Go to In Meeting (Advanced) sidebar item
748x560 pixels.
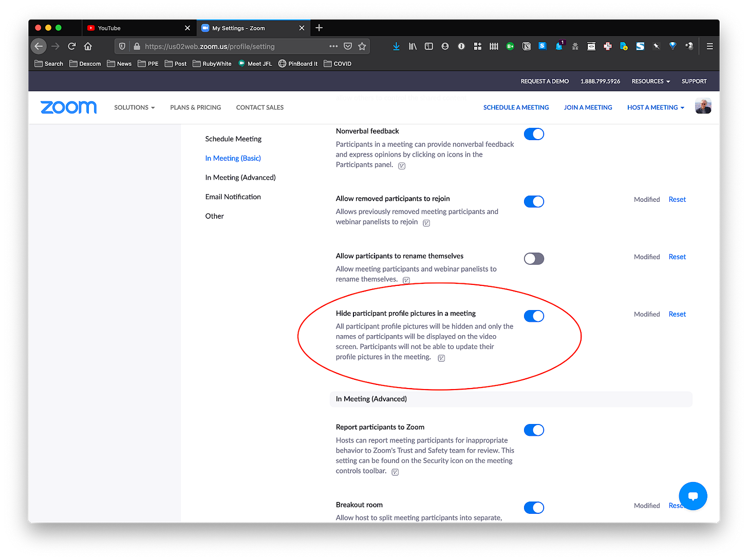point(240,178)
